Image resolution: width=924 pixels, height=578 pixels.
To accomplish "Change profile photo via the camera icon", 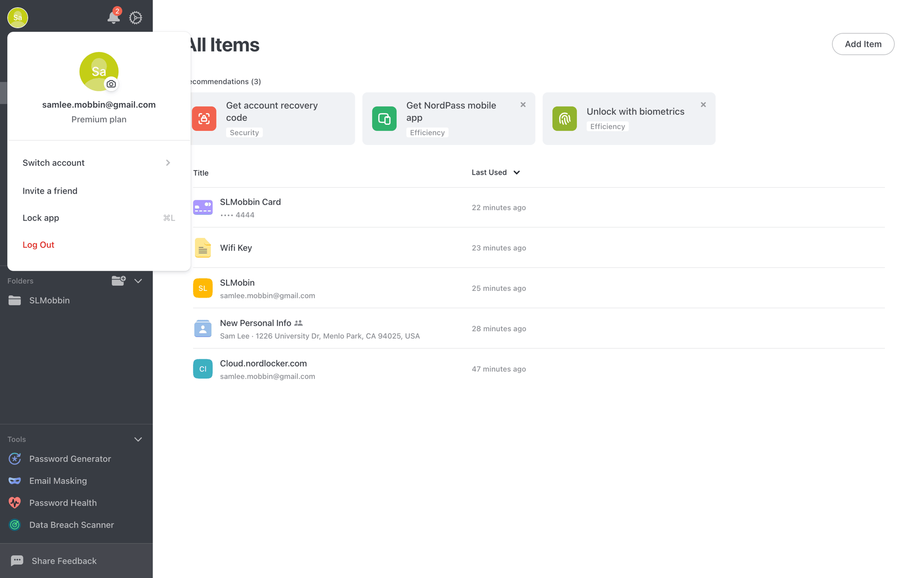I will (111, 84).
